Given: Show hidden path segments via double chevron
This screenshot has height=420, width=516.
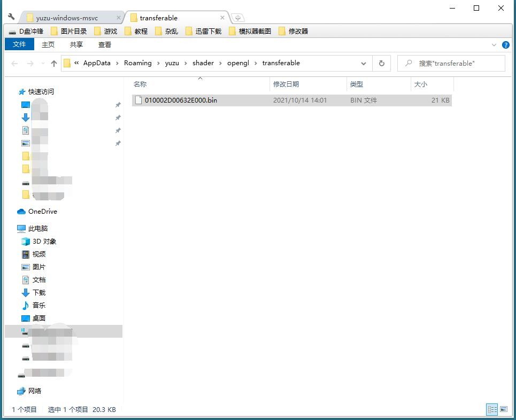Looking at the screenshot, I should coord(76,63).
